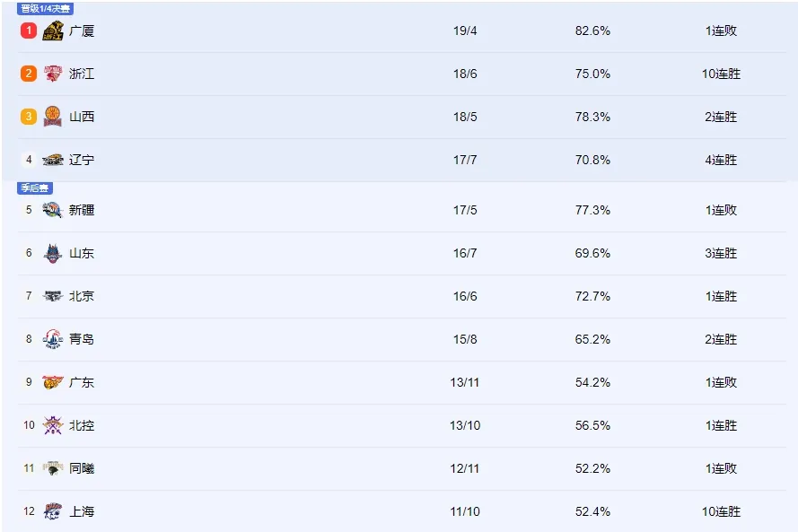The image size is (798, 532).
Task: Click the 北京 team logo
Action: point(52,296)
